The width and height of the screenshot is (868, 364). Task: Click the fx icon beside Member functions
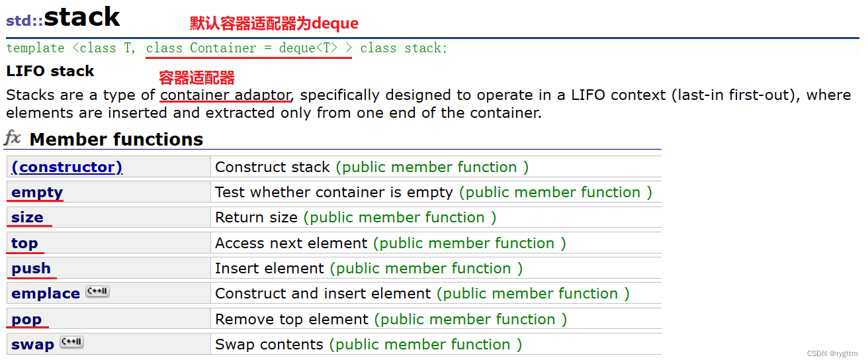(13, 138)
